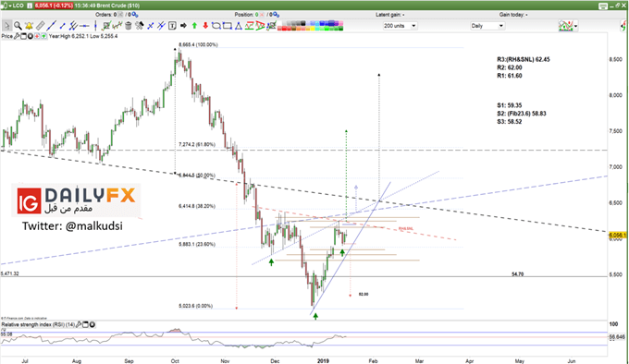The image size is (629, 364).
Task: Click the Price panel window icon
Action: pos(24,36)
